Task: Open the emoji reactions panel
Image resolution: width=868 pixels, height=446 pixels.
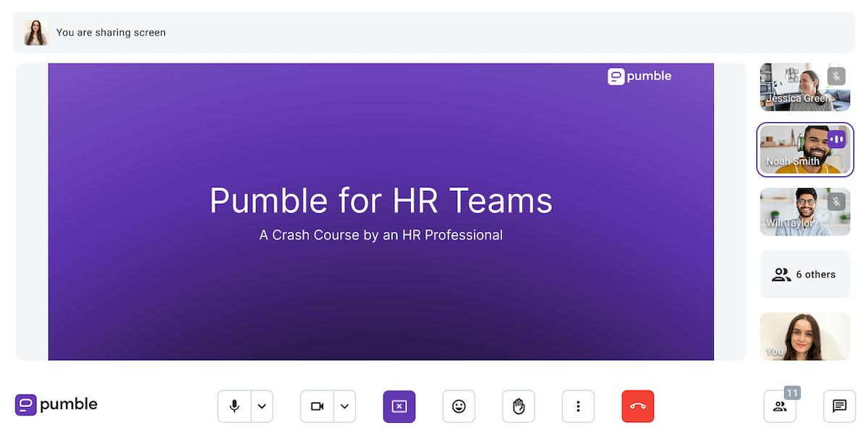Action: tap(459, 406)
